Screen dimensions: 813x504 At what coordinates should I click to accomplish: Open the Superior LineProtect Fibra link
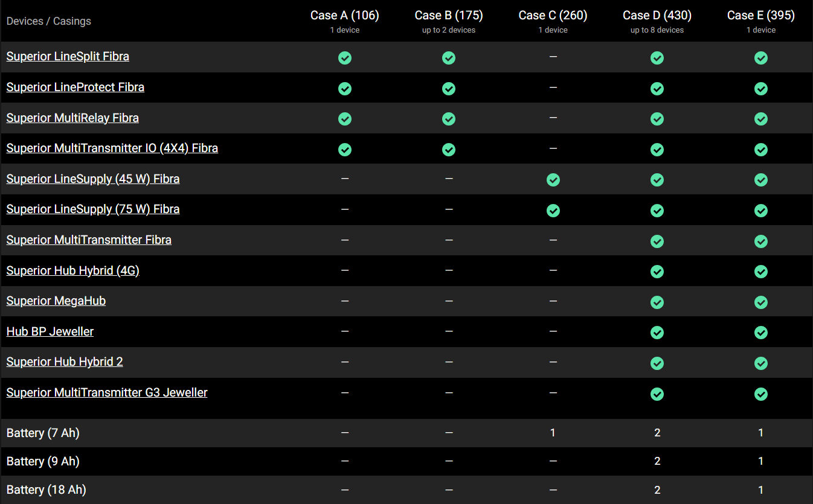(x=76, y=88)
